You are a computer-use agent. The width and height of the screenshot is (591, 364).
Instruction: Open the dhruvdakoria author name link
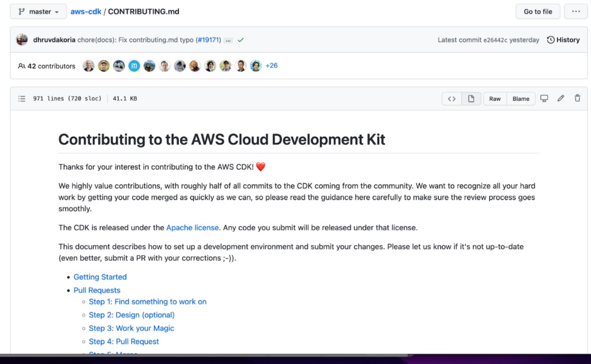pos(54,40)
